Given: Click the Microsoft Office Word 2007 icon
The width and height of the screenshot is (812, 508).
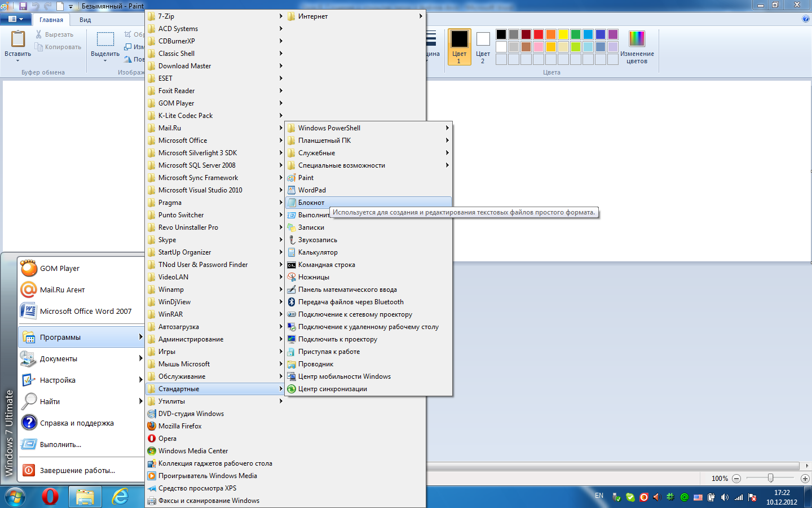Looking at the screenshot, I should tap(29, 312).
